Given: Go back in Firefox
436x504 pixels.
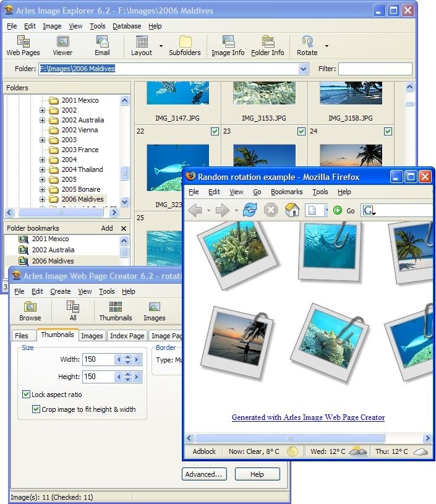Looking at the screenshot, I should click(x=195, y=210).
